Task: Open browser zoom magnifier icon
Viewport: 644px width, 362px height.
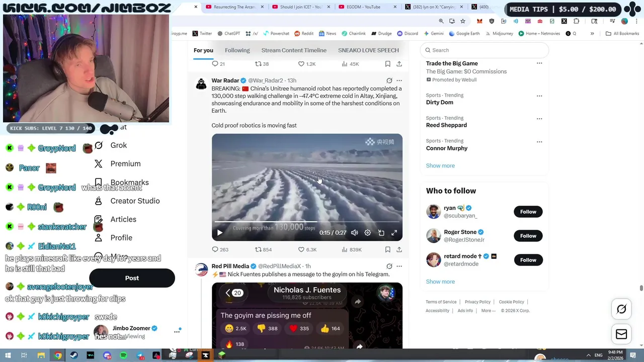Action: [441, 21]
